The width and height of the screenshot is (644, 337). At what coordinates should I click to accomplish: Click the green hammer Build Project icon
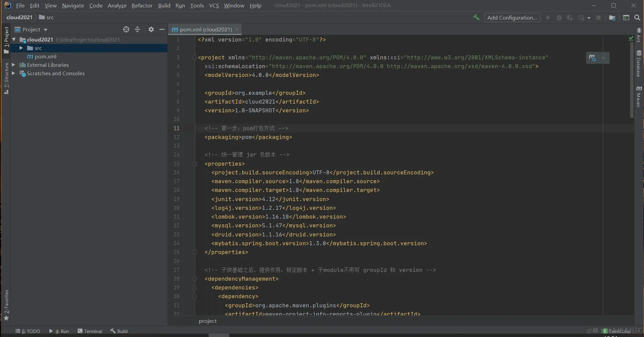click(x=476, y=18)
